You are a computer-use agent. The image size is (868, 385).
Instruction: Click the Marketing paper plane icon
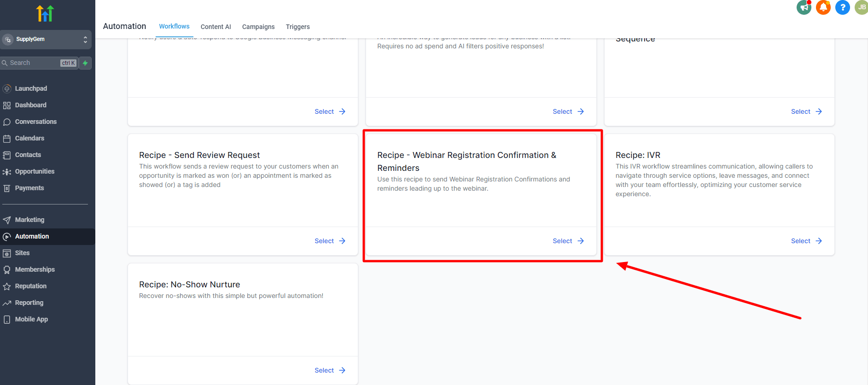(7, 220)
